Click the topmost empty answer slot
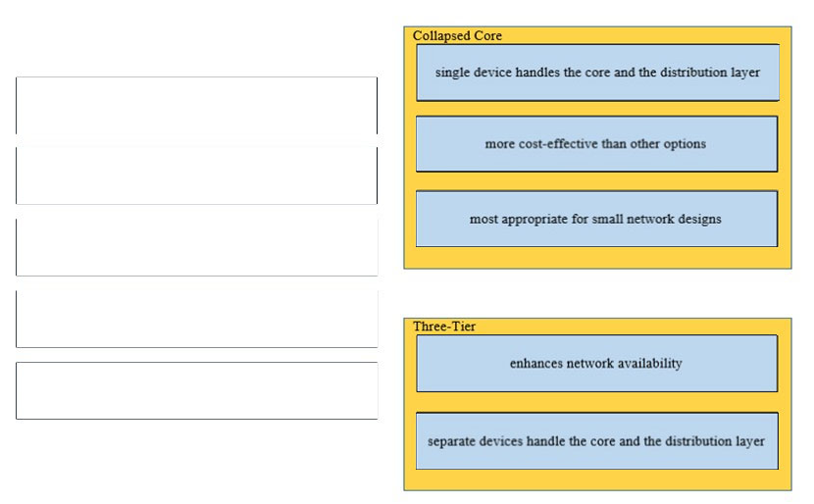 point(196,105)
